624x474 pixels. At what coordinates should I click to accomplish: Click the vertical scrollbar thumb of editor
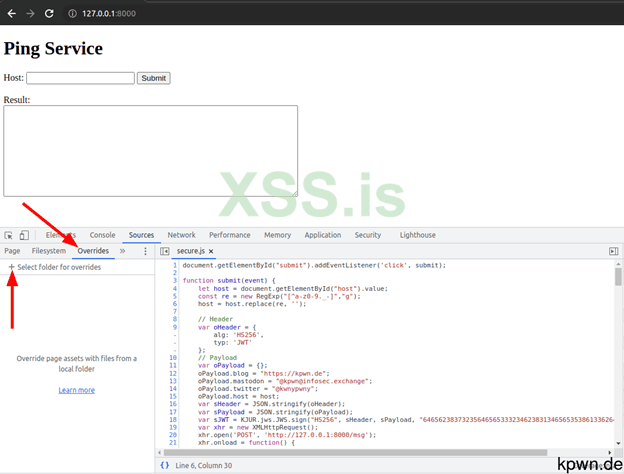(618, 277)
